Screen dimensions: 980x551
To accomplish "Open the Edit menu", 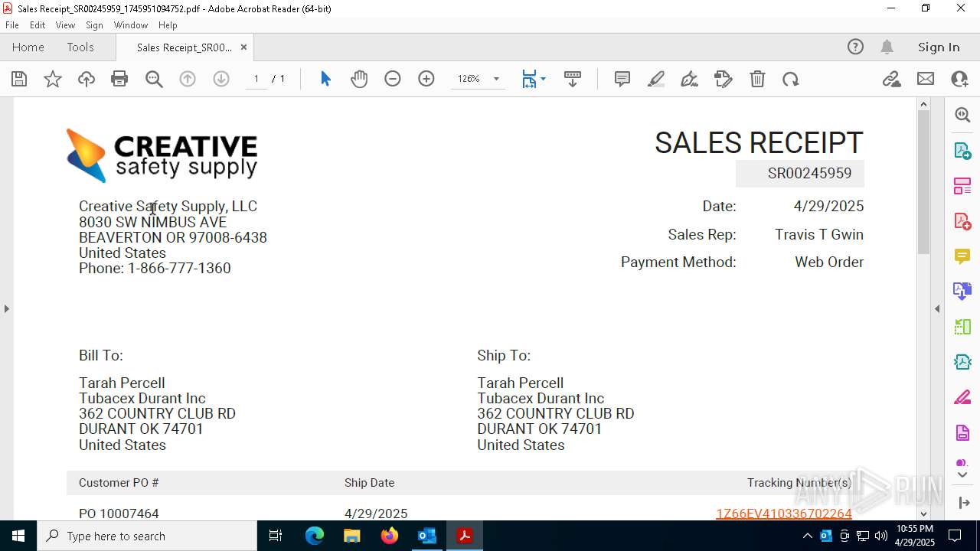I will (38, 24).
